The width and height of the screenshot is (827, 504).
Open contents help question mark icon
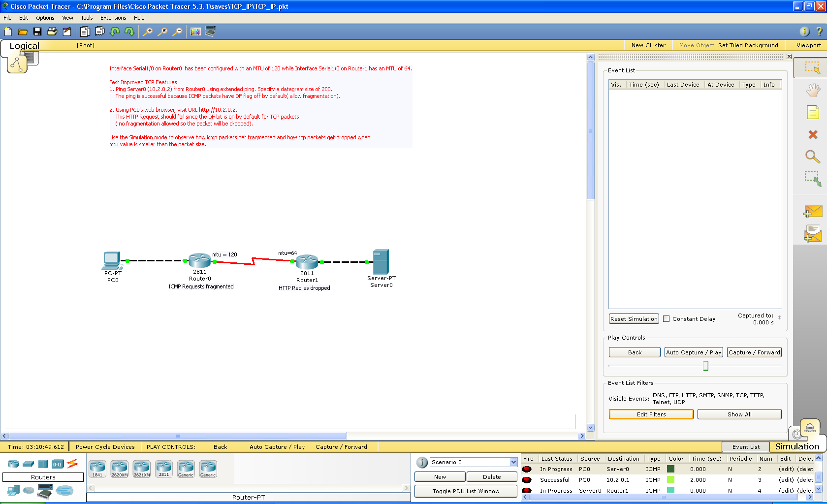coord(819,31)
